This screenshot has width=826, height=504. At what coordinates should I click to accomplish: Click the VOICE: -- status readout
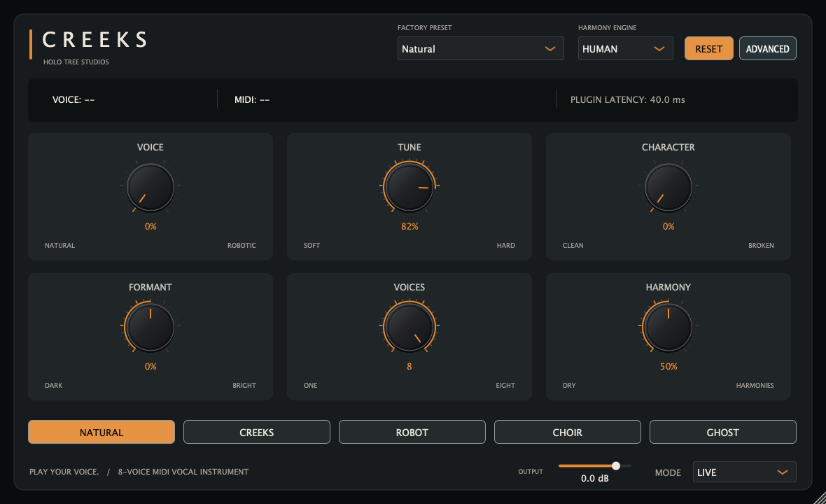[x=73, y=99]
